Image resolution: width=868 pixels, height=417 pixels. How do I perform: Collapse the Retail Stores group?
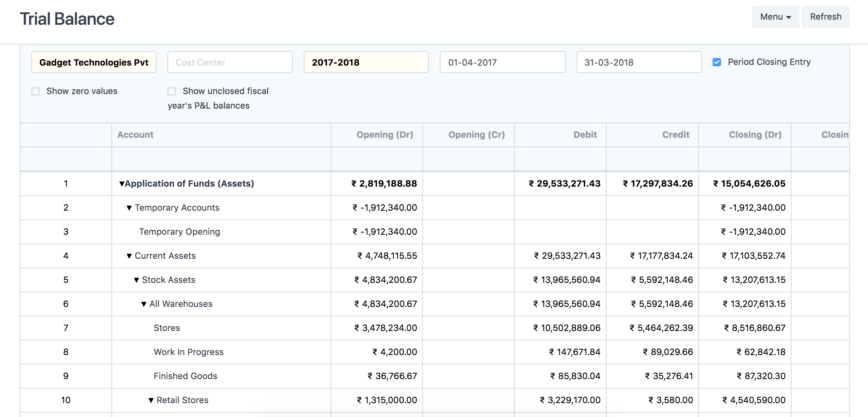[x=151, y=400]
